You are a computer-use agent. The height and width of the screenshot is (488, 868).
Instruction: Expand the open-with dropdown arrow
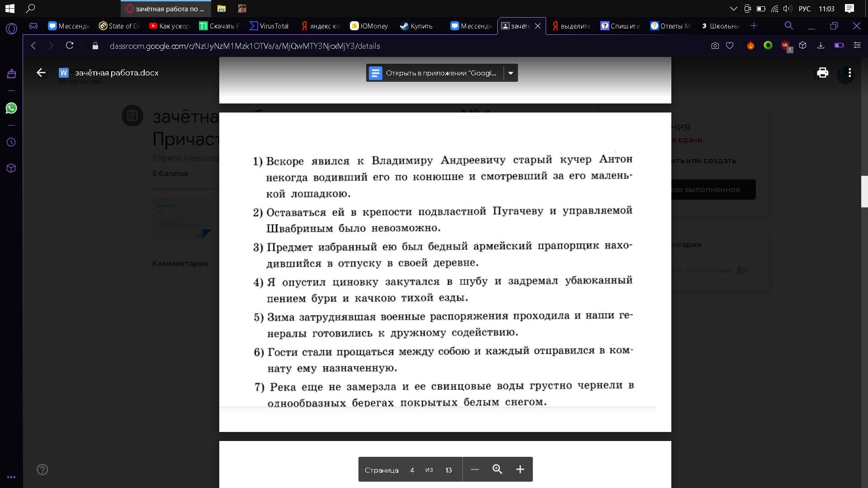[510, 73]
